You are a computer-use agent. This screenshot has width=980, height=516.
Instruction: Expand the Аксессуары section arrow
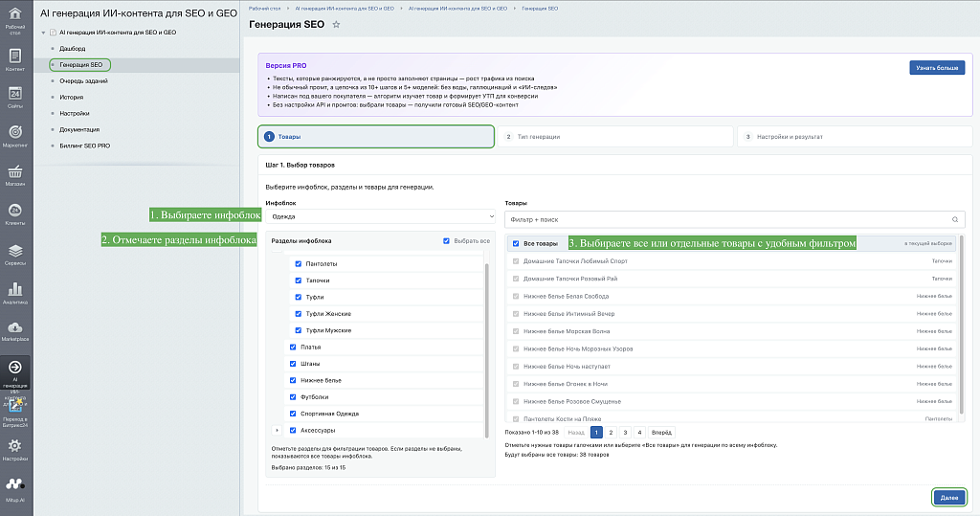click(277, 430)
